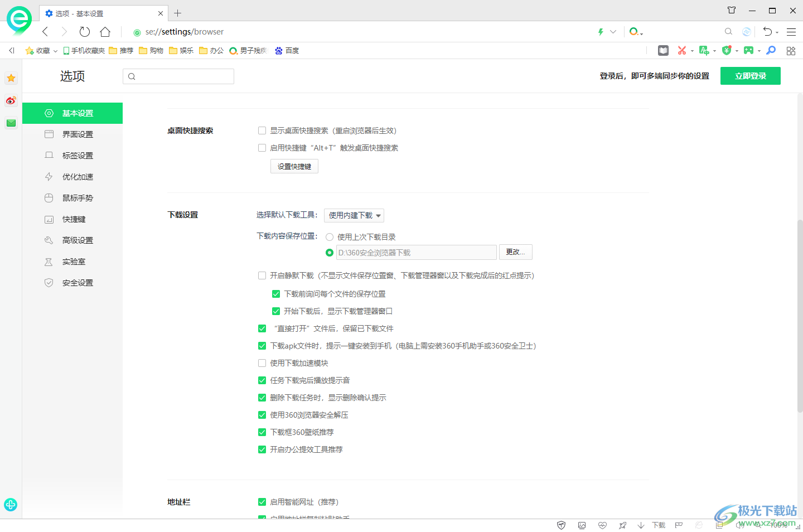Click the 更改... button
803x532 pixels.
[x=516, y=252]
